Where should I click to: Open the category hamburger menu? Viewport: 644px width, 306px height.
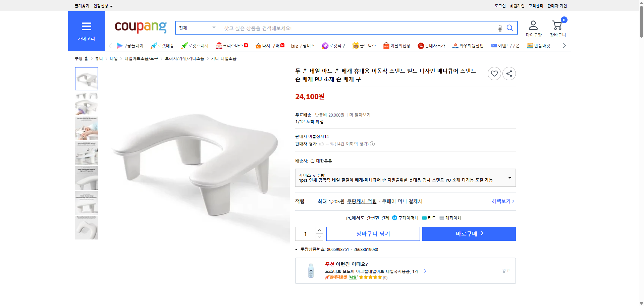86,27
